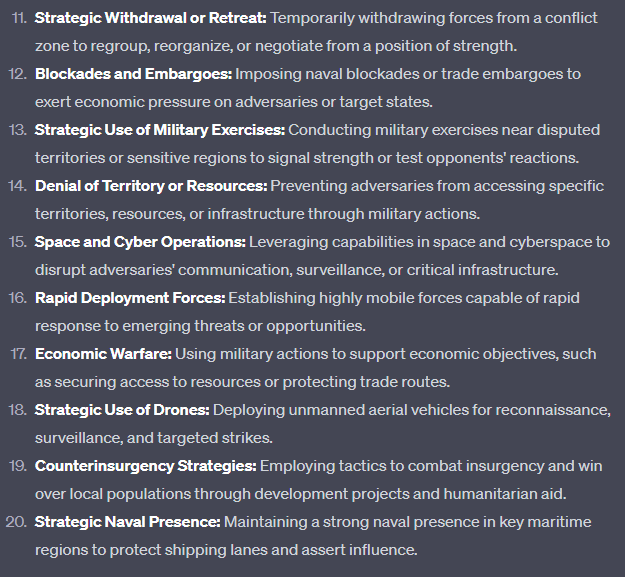Select the 'Rapid Deployment Forces' bold heading
Viewport: 625px width, 577px height.
click(x=131, y=298)
